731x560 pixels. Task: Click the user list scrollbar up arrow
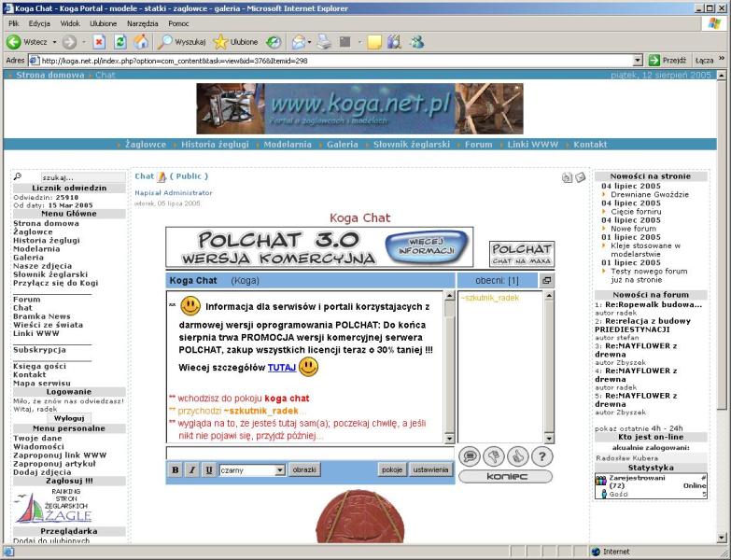tap(549, 295)
